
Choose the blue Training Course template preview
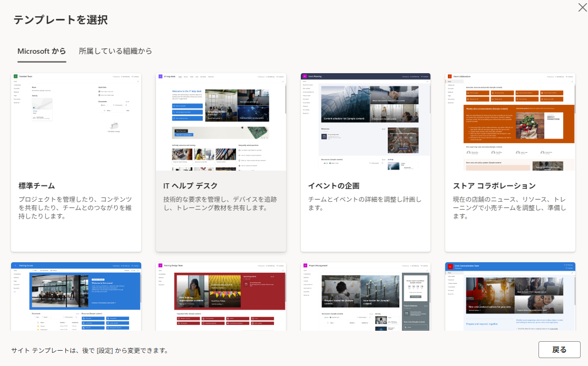pos(76,296)
